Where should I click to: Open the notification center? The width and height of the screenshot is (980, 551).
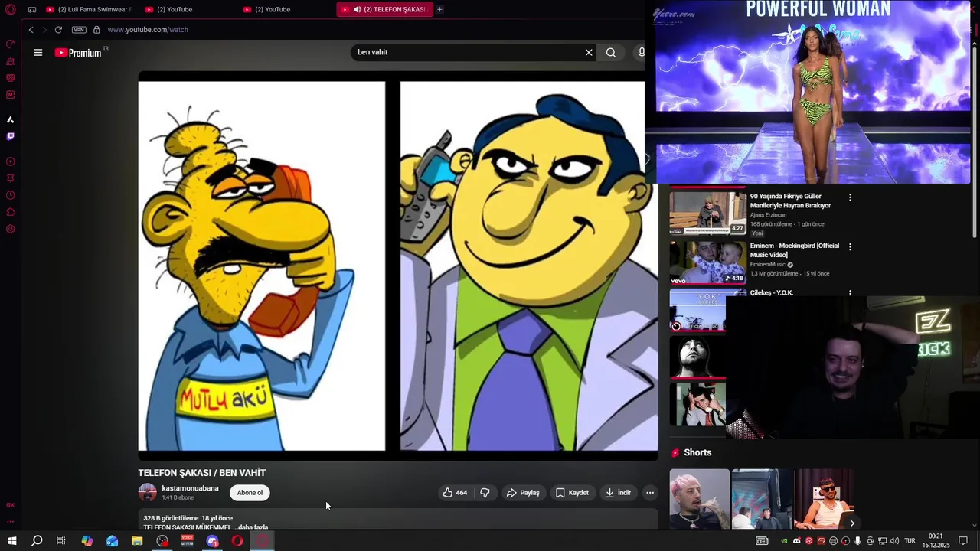(964, 541)
